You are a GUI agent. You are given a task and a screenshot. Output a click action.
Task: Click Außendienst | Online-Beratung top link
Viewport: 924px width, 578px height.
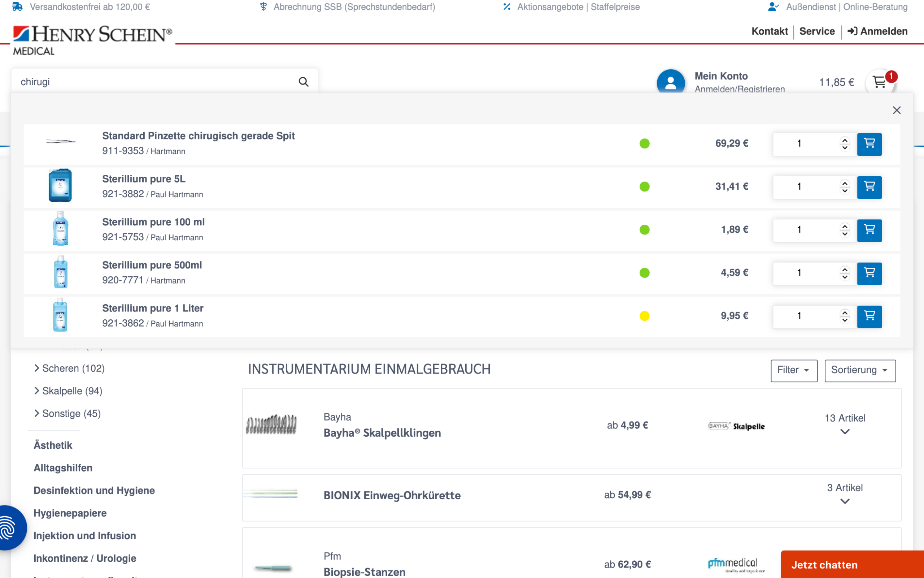(847, 7)
